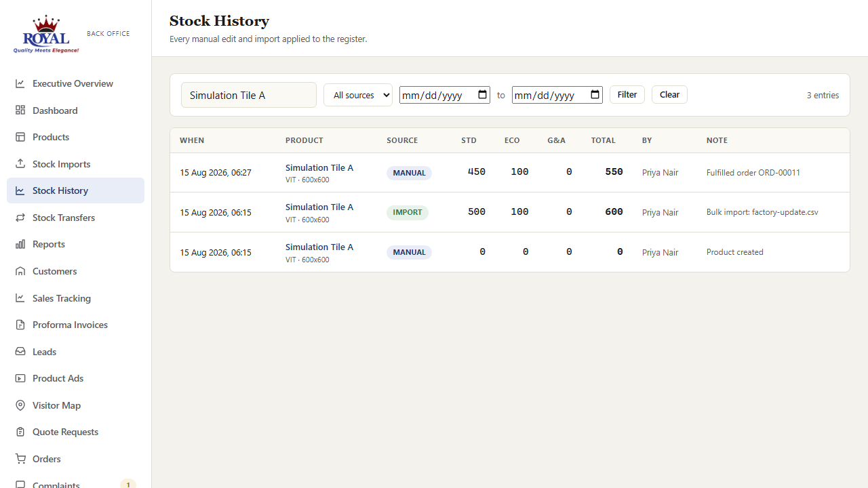The height and width of the screenshot is (488, 868).
Task: Click the '3 entries' count label
Action: coord(823,95)
